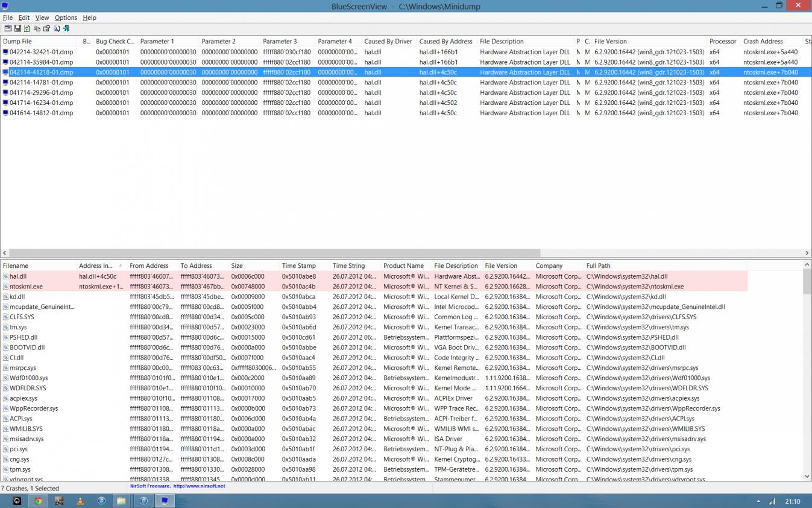Open Chrome from the taskbar
Screen dimensions: 812x508
pyautogui.click(x=38, y=501)
